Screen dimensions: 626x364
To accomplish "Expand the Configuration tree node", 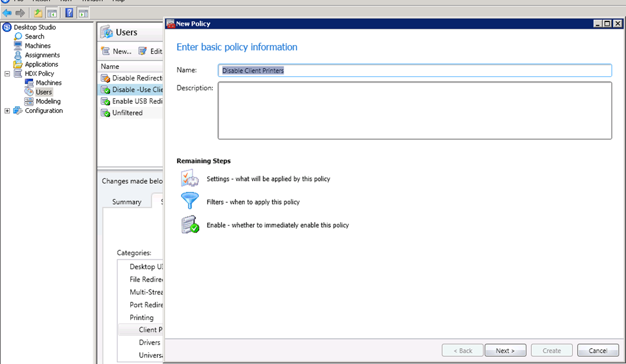I will (x=7, y=111).
